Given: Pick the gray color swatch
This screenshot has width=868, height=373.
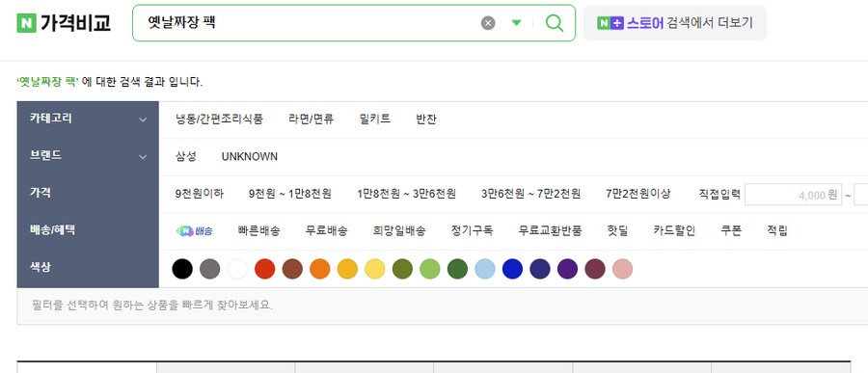Looking at the screenshot, I should tap(210, 269).
